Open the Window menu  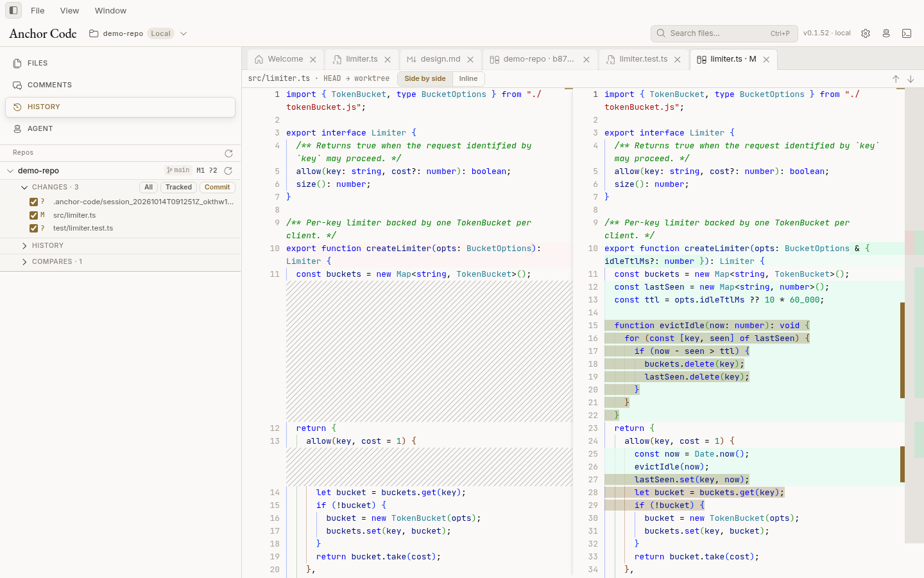tap(110, 10)
